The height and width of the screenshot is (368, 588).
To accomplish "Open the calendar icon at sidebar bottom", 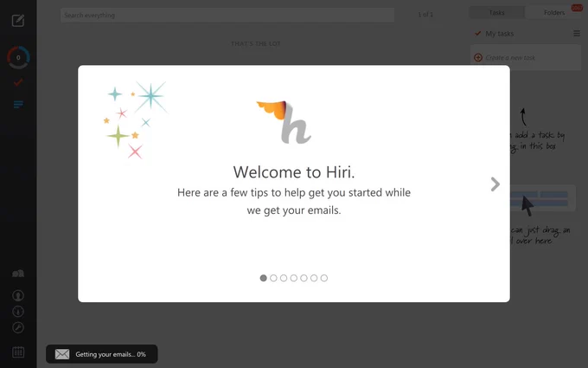I will [x=18, y=352].
